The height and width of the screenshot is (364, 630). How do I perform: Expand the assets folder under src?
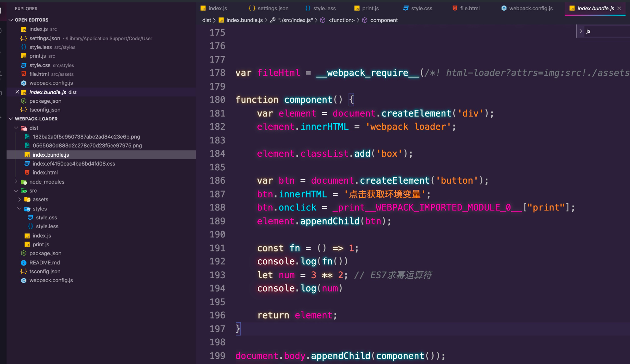[20, 199]
